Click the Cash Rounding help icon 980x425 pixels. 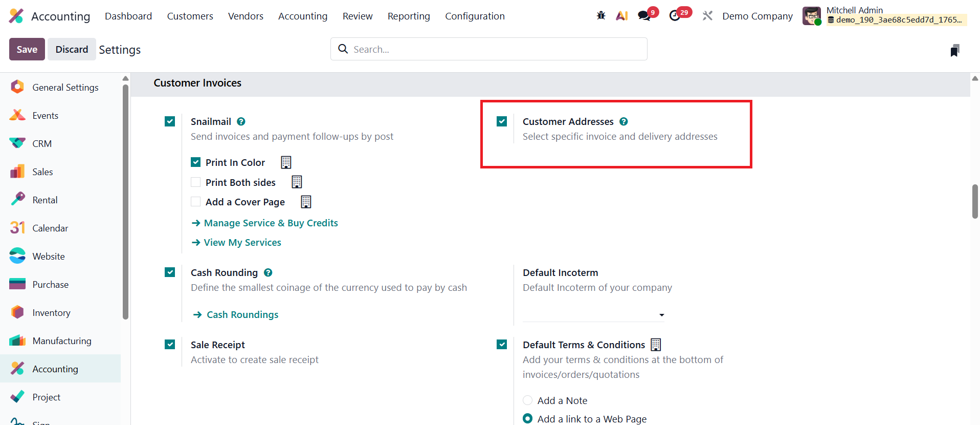coord(268,272)
